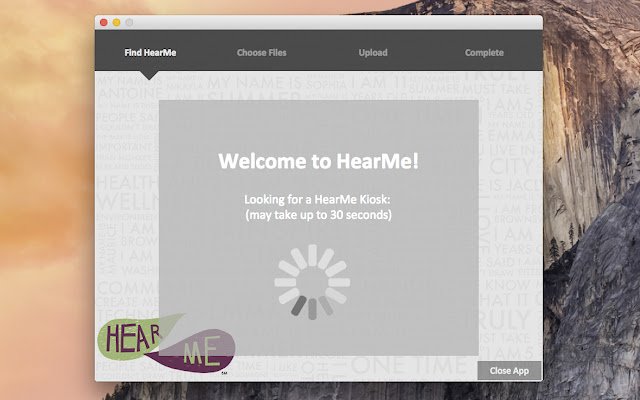Viewport: 640px width, 400px height.
Task: Go to the Complete step tab
Action: (484, 53)
